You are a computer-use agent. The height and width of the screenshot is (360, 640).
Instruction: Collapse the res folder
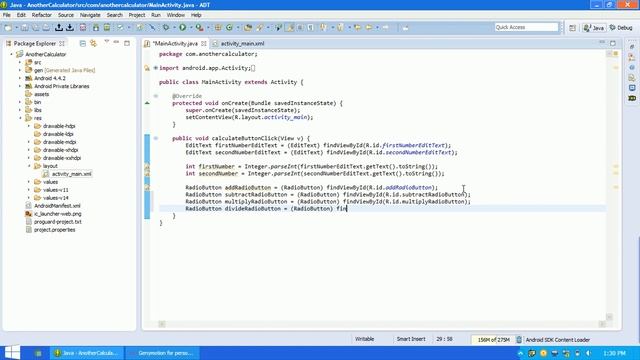(x=20, y=118)
